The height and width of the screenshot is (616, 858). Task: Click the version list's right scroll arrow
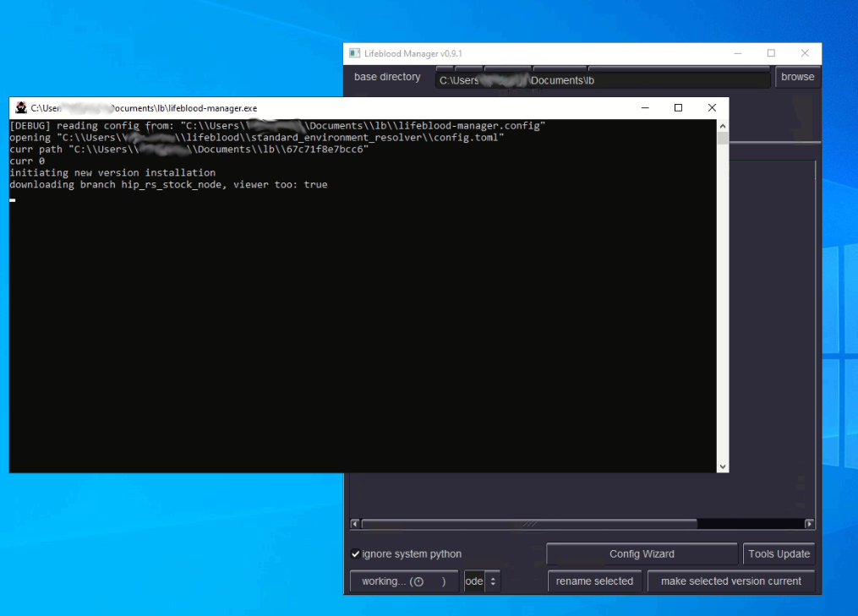coord(810,524)
